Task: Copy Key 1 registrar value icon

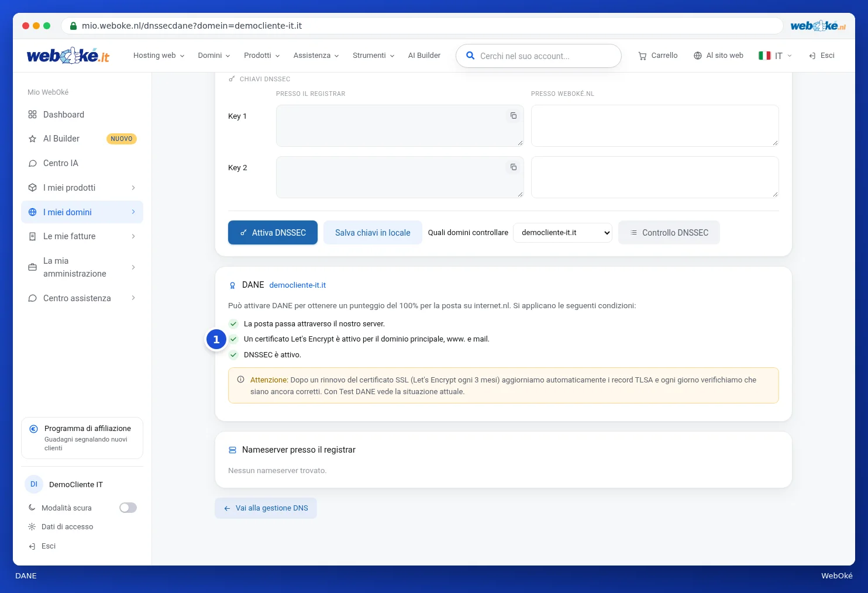Action: point(514,116)
